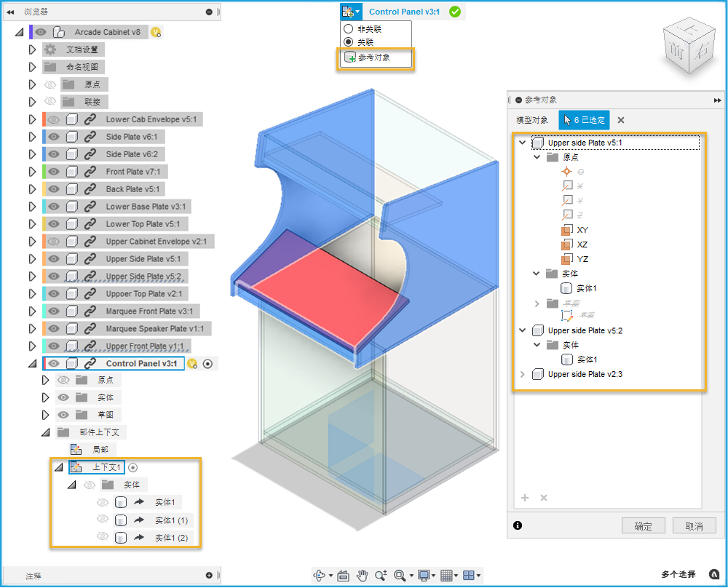Collapse the 原点 folder in dialog tree
728x588 pixels.
(537, 157)
